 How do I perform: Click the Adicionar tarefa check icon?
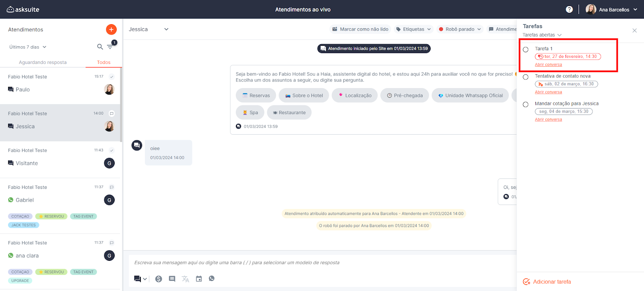point(526,282)
